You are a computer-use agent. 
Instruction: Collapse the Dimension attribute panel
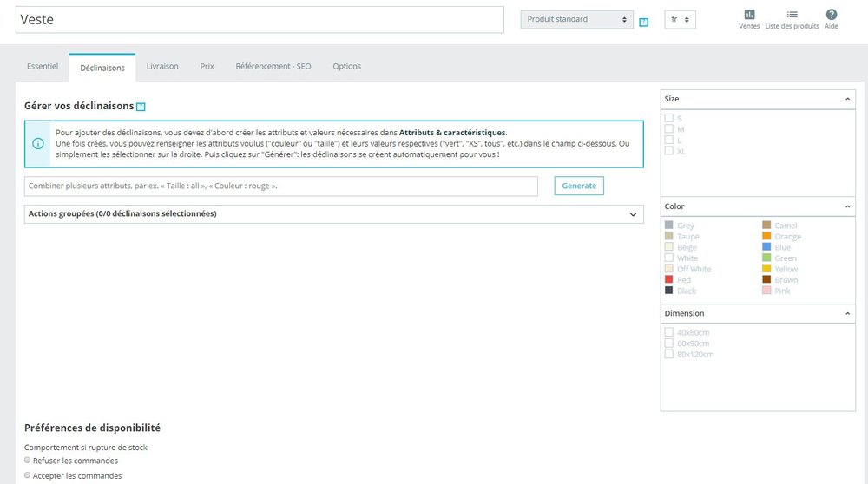[847, 314]
